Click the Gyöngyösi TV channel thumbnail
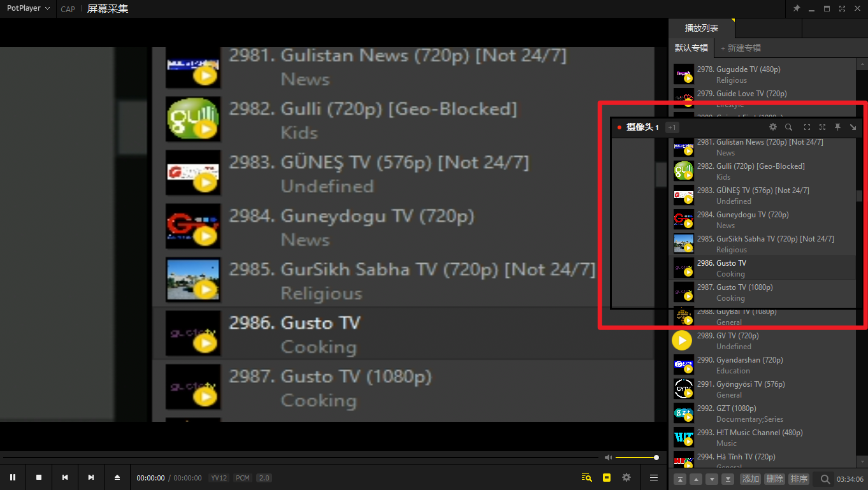Image resolution: width=868 pixels, height=490 pixels. [x=684, y=389]
